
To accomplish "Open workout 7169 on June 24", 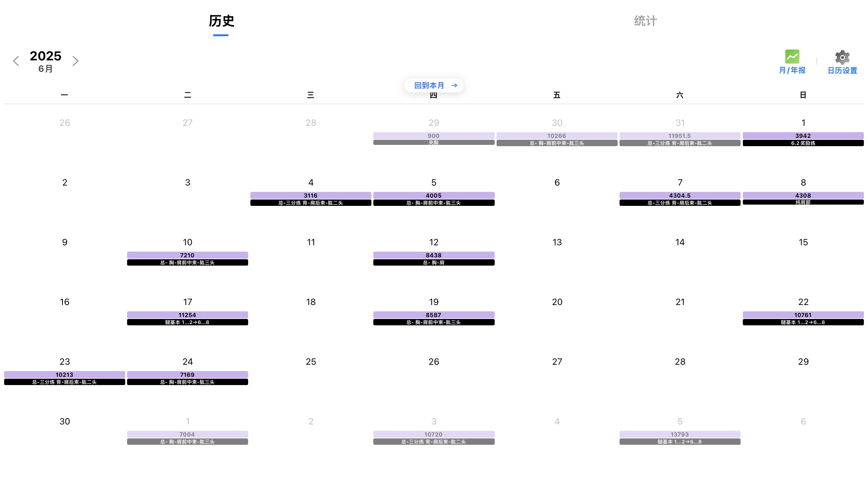I will [x=187, y=375].
